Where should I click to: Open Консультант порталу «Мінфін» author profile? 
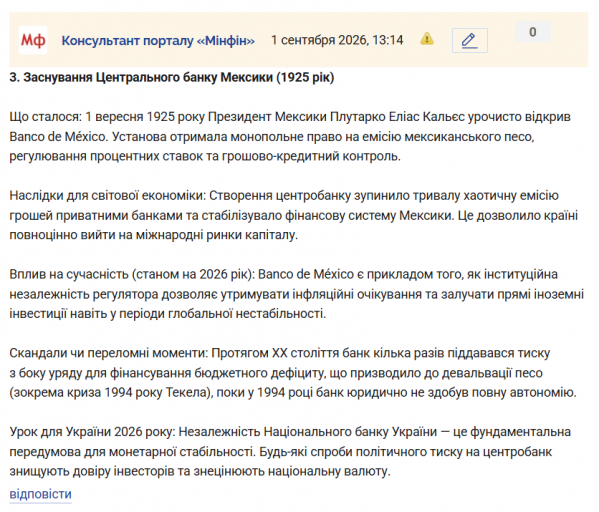[x=158, y=41]
